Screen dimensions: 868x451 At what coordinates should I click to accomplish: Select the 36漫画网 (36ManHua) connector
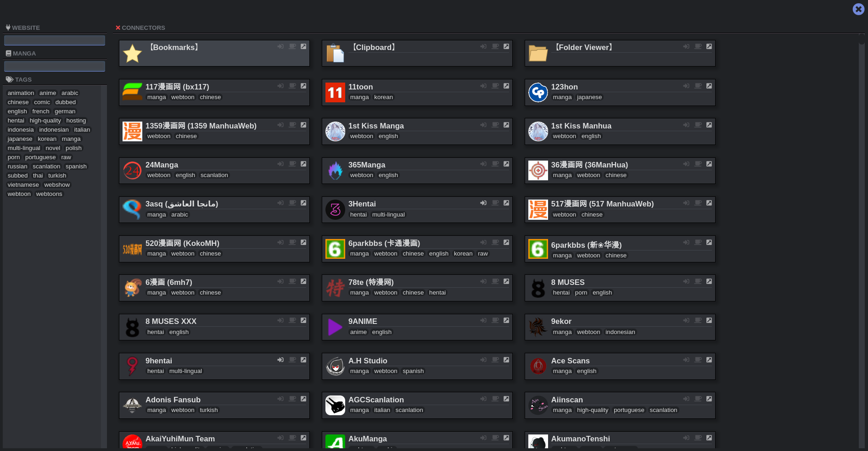tap(620, 171)
